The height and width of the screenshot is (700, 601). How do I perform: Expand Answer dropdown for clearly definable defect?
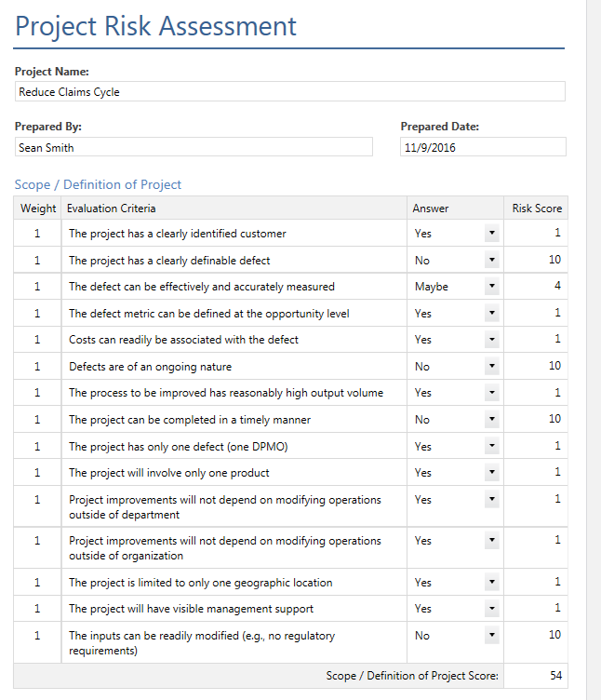[491, 261]
